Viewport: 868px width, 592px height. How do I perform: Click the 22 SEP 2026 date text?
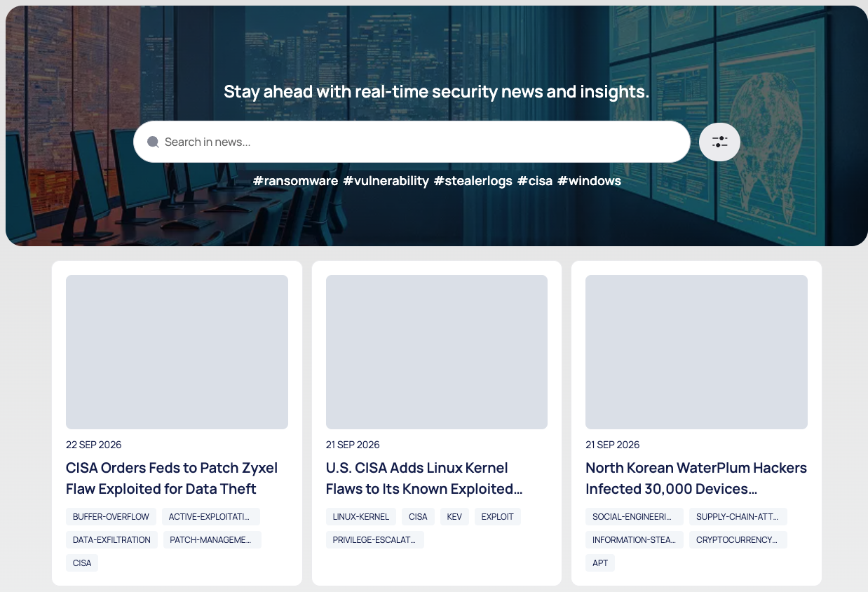(94, 445)
